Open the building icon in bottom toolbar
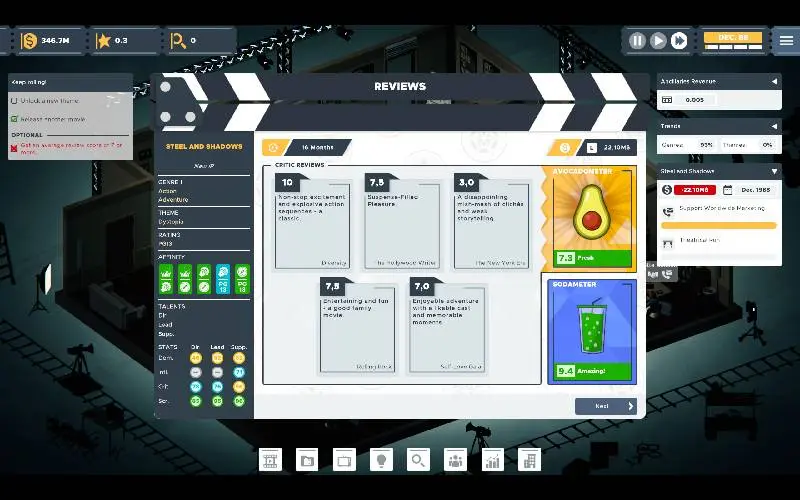Viewport: 800px width, 500px height. [528, 460]
